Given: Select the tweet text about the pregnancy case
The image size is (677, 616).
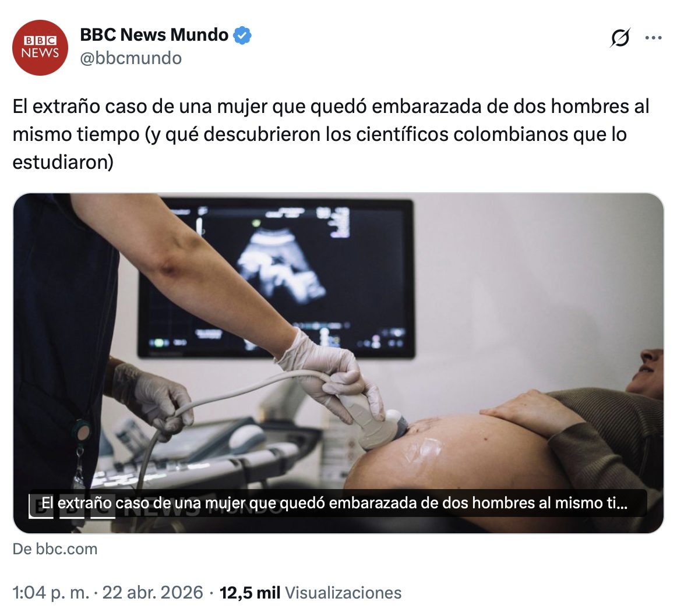Looking at the screenshot, I should [x=331, y=134].
